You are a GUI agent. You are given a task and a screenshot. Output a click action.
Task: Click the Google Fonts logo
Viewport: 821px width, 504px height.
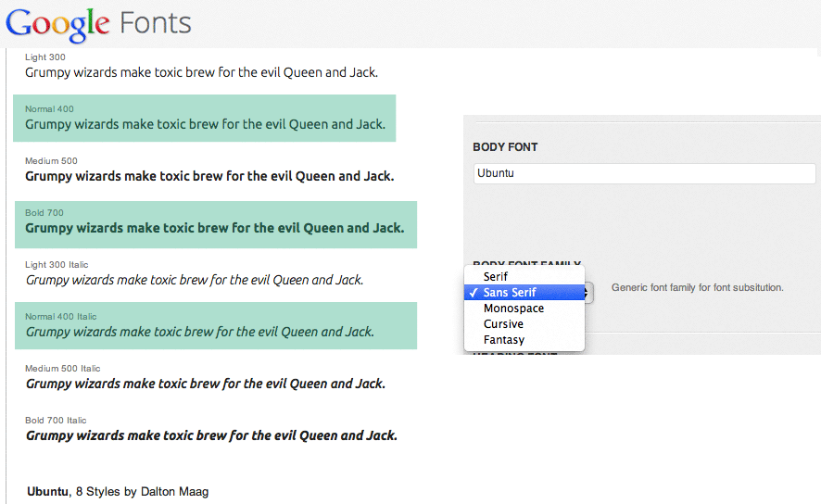tap(98, 24)
